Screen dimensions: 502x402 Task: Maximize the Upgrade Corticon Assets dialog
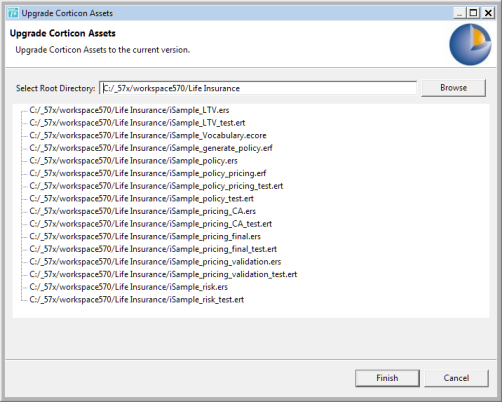click(473, 13)
